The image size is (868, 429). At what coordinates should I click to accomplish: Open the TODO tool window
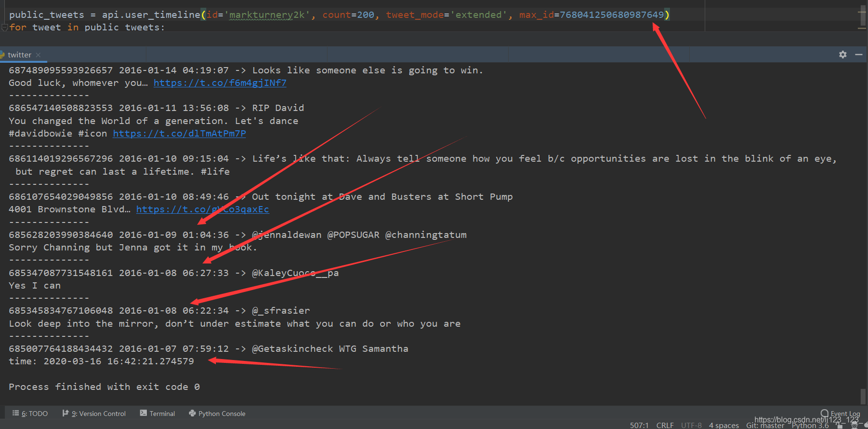30,414
